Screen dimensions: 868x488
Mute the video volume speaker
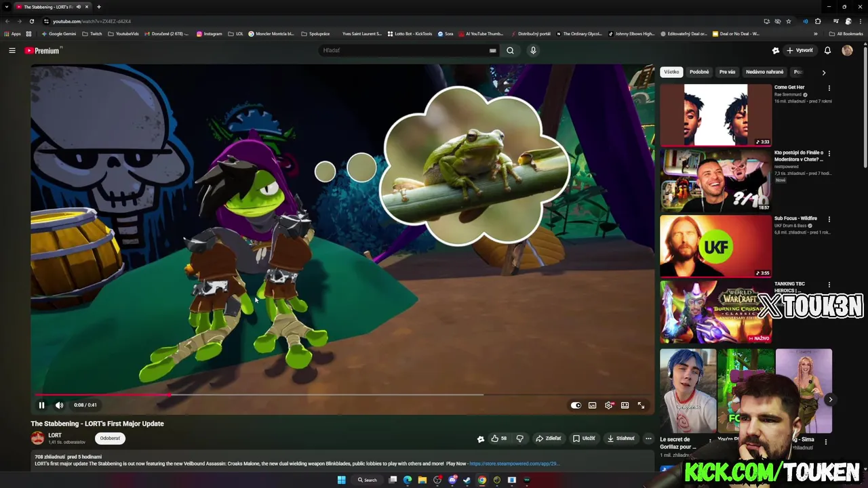(59, 405)
